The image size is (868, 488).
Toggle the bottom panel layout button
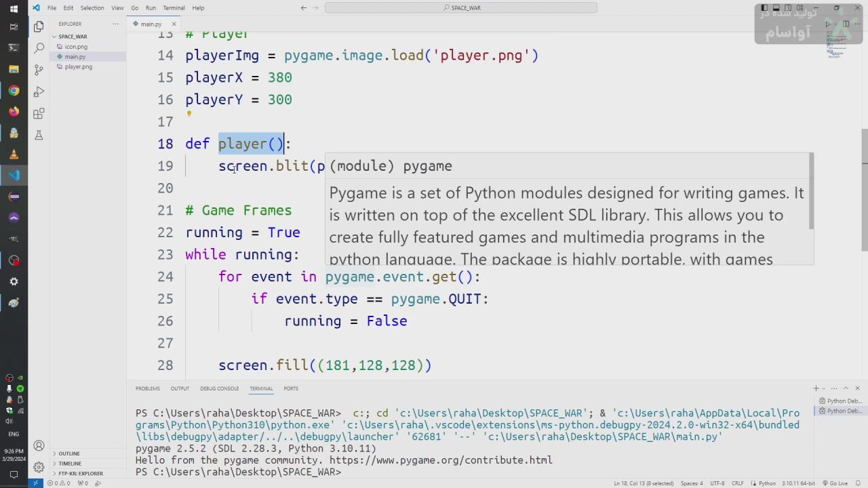coord(776,8)
